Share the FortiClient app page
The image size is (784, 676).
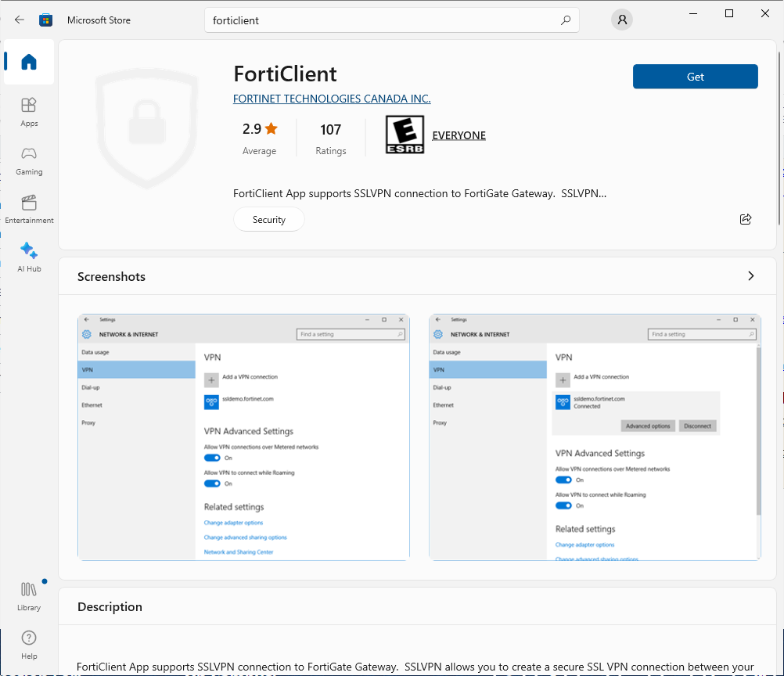[x=746, y=219]
